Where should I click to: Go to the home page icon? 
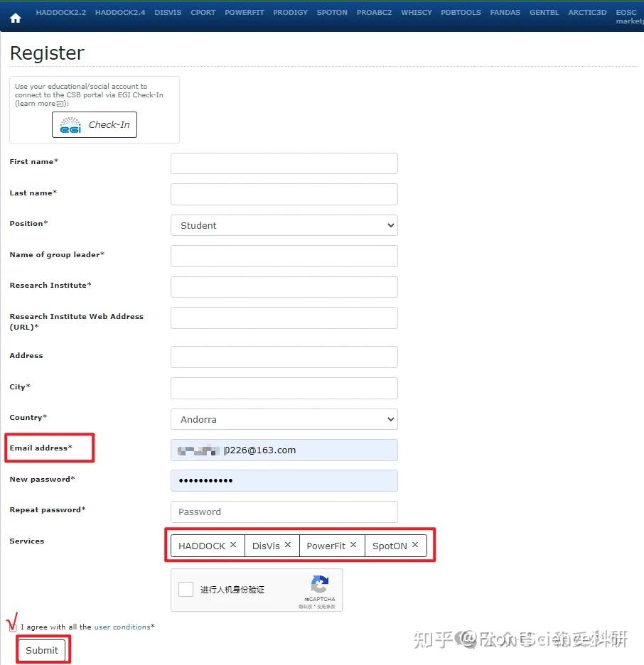pos(15,18)
